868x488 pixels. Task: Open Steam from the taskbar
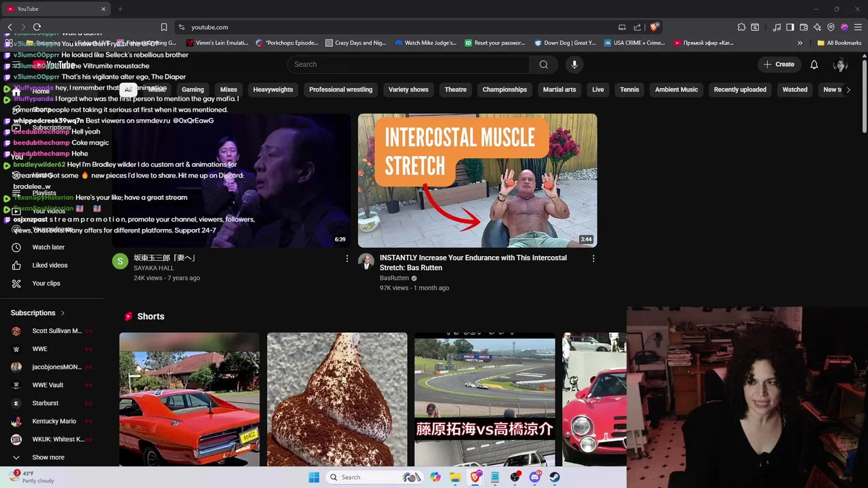click(x=555, y=477)
